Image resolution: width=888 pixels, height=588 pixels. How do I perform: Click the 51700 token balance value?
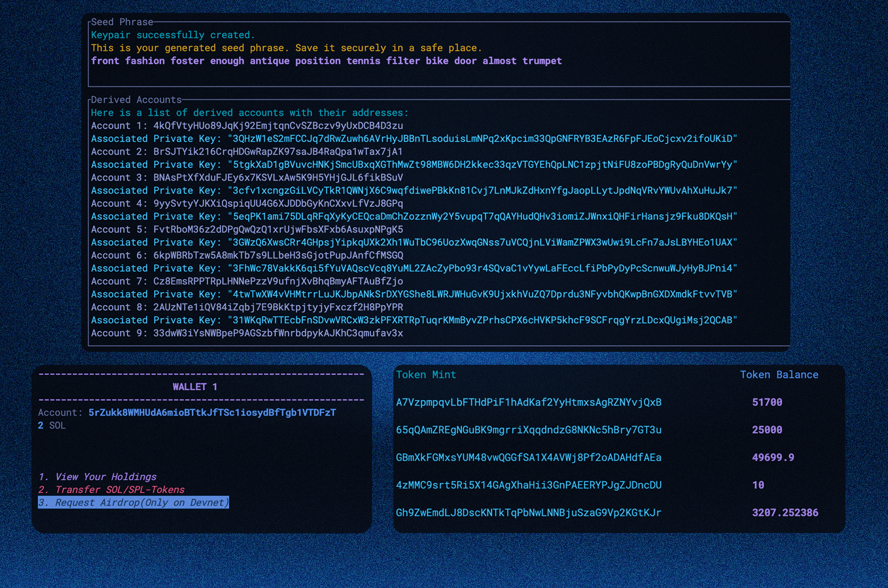[767, 403]
